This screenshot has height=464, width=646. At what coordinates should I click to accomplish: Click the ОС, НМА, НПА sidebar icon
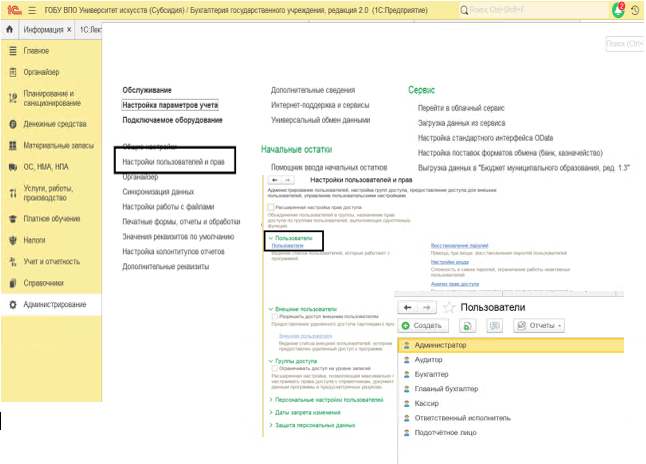(x=13, y=167)
